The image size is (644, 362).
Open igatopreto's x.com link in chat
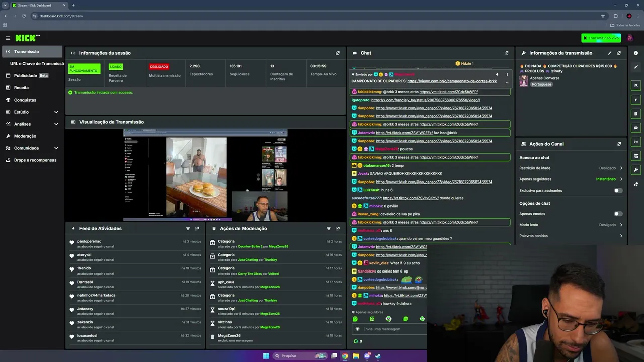[426, 100]
